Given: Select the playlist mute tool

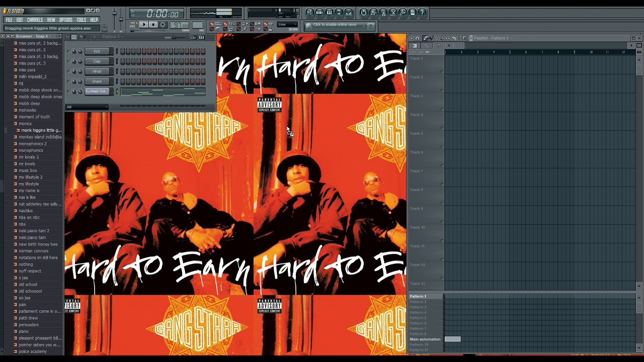Looking at the screenshot, I should click(x=442, y=38).
